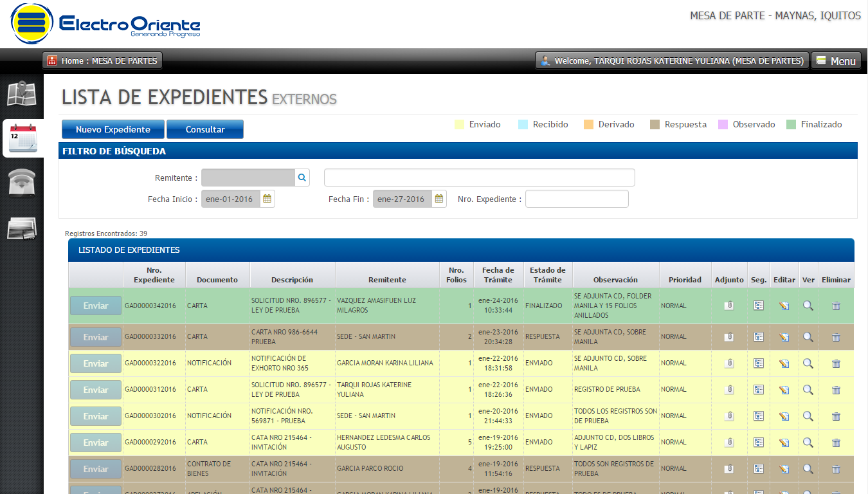Open the Fecha Fin calendar picker
This screenshot has width=868, height=494.
439,199
